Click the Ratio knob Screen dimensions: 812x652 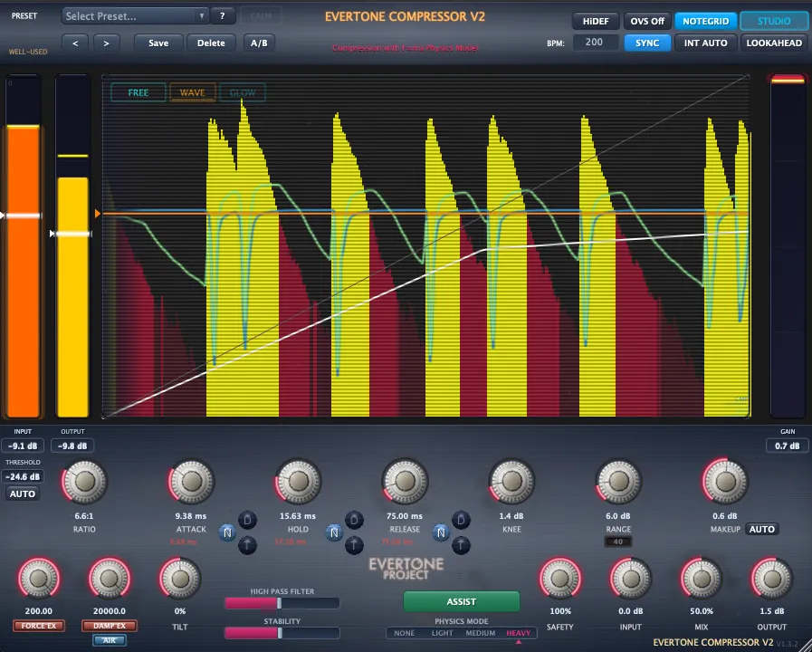coord(84,482)
